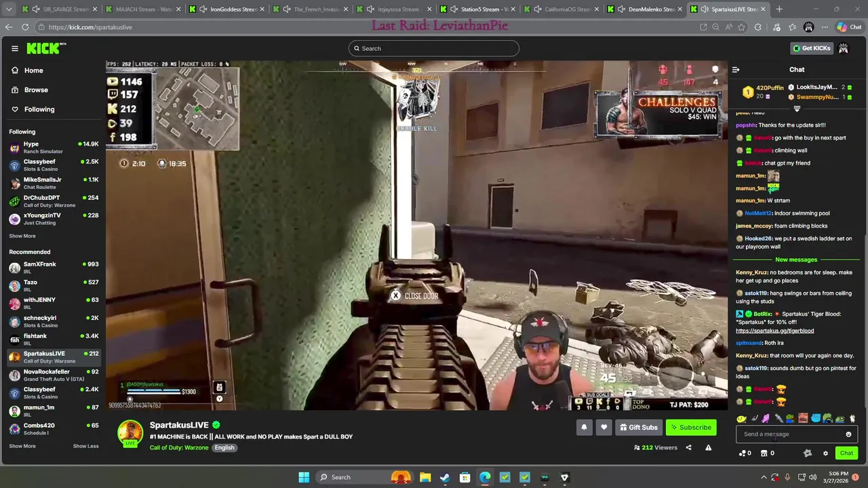Click the man's face quick emote

803,419
